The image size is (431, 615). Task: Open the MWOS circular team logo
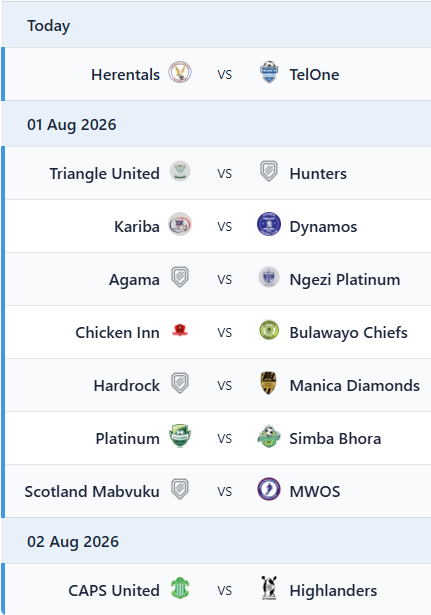[269, 489]
